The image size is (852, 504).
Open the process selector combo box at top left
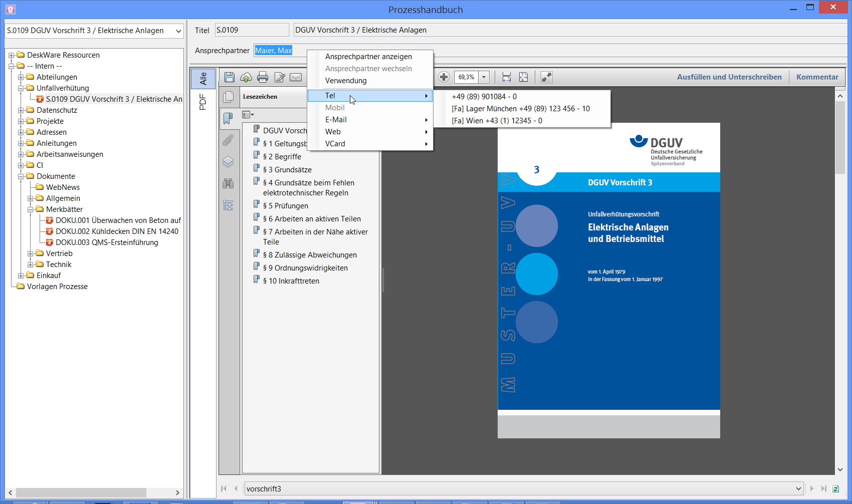[94, 31]
